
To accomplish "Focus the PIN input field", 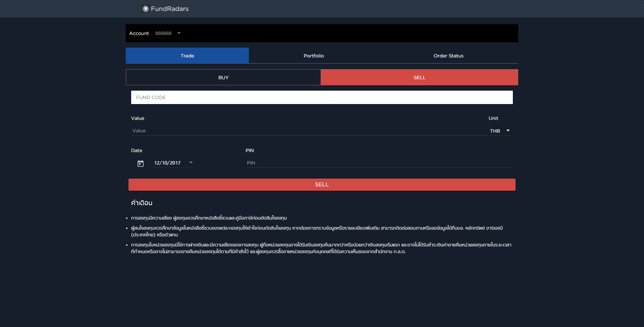I will [x=379, y=163].
